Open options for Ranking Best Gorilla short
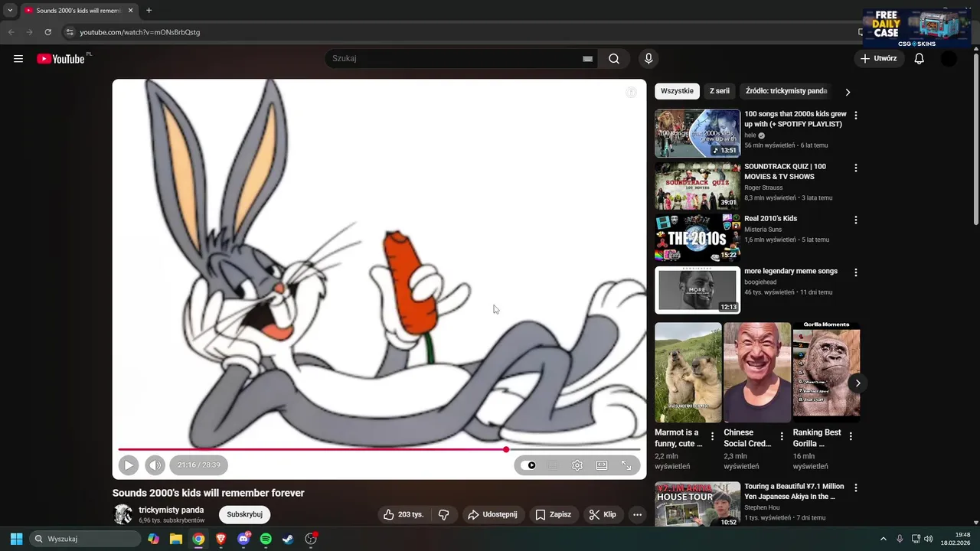The height and width of the screenshot is (551, 980). click(x=851, y=436)
